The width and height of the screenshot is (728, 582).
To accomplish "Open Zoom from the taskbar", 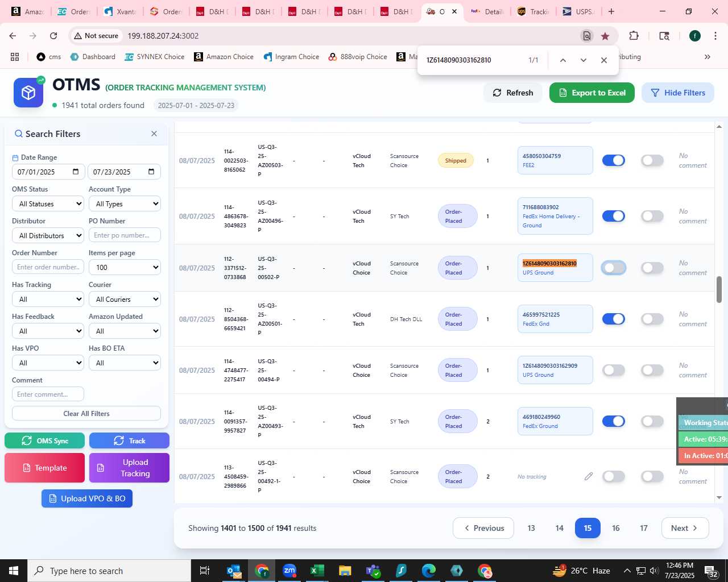I will click(x=289, y=571).
